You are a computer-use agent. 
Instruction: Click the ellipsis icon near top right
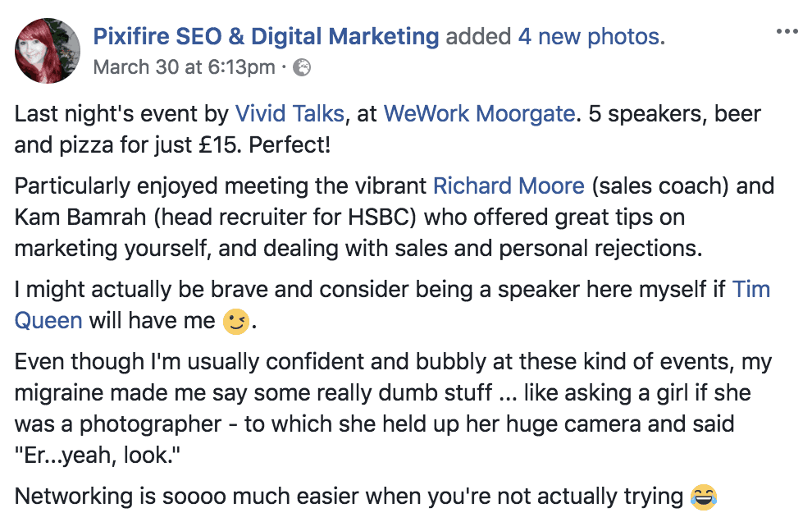787,30
